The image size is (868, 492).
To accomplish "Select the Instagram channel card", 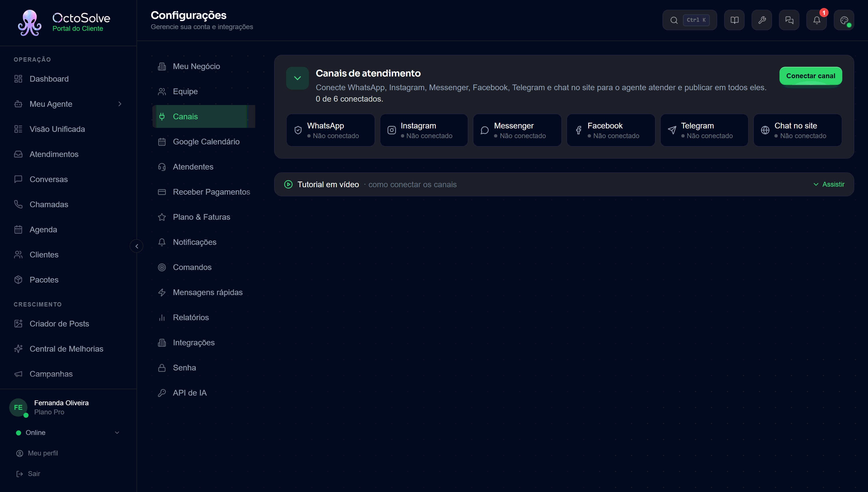I will (424, 130).
